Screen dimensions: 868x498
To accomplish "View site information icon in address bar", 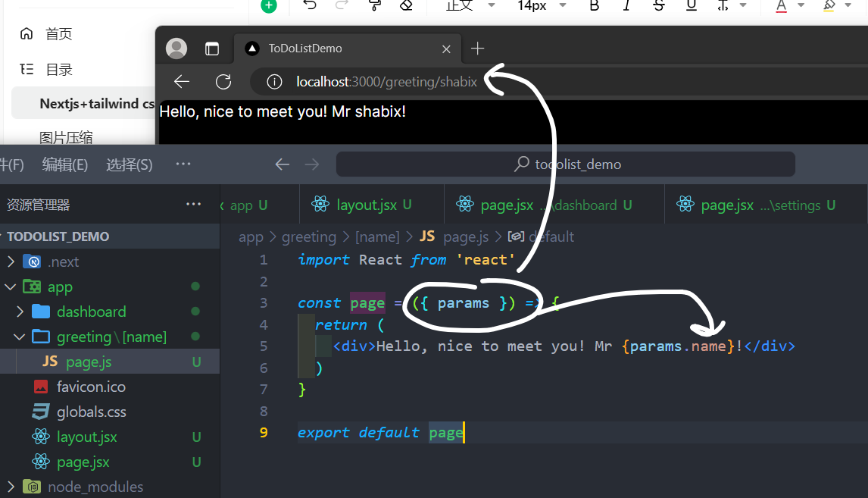I will point(274,82).
